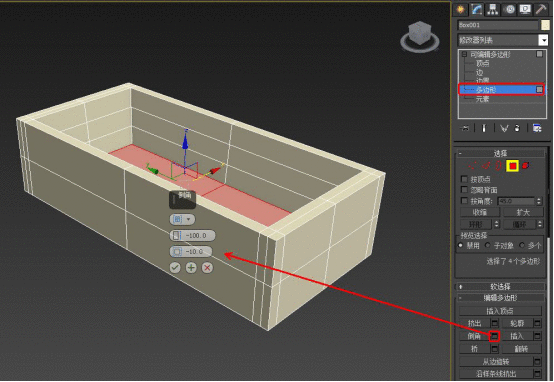Select 边 sub-object level in stack
The image size is (554, 382).
[479, 72]
